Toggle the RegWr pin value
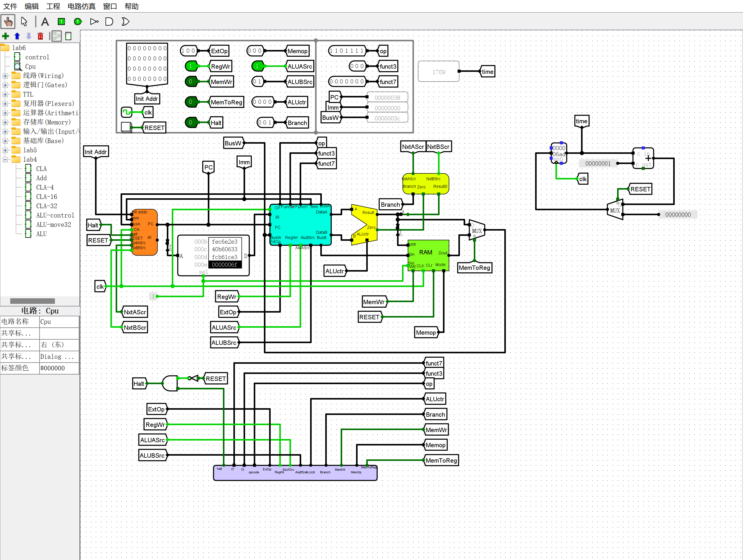The height and width of the screenshot is (560, 743). point(191,66)
